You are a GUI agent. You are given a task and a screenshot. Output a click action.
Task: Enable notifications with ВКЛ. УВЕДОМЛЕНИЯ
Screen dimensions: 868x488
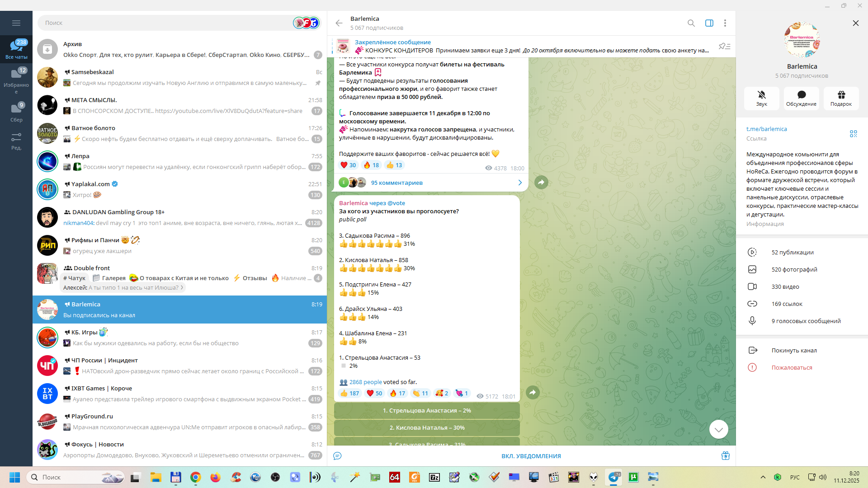tap(531, 456)
